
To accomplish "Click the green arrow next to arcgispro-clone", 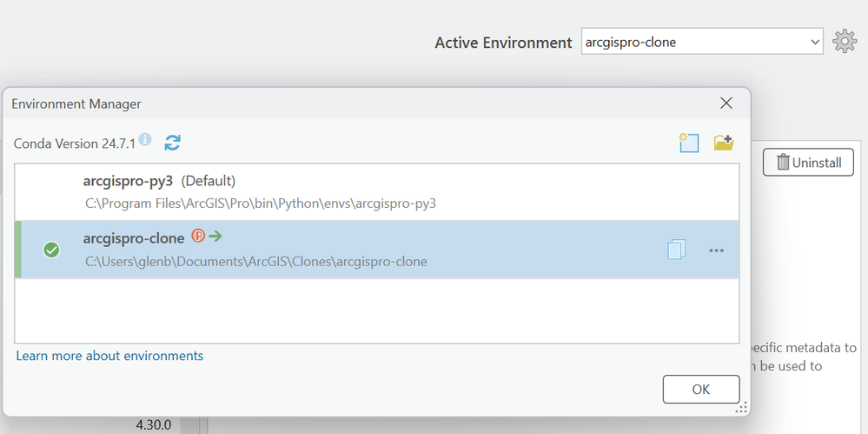I will (x=215, y=236).
